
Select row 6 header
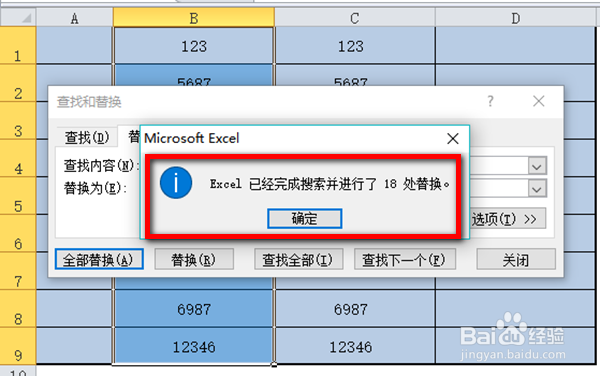pyautogui.click(x=18, y=233)
